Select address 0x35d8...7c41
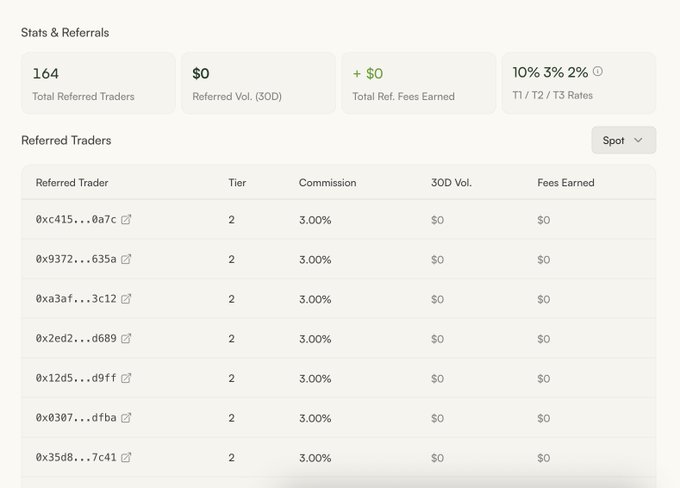The image size is (680, 488). coord(76,457)
